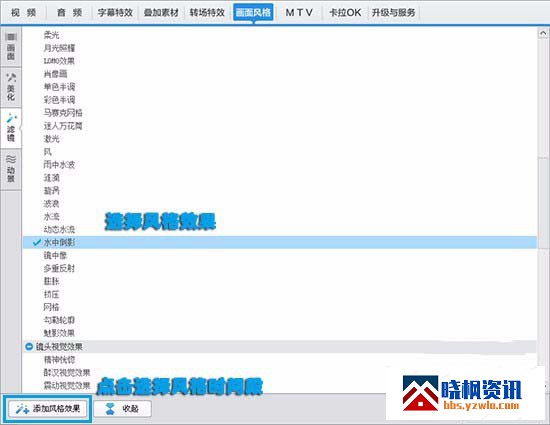Toggle the checkmark beside 水中倒影
This screenshot has height=425, width=550.
(36, 242)
